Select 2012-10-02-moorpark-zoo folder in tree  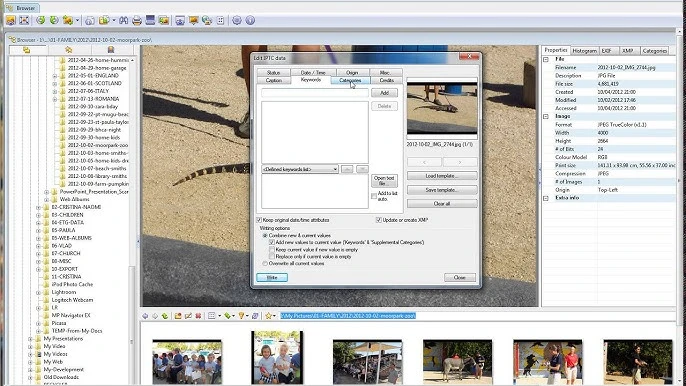click(x=98, y=145)
